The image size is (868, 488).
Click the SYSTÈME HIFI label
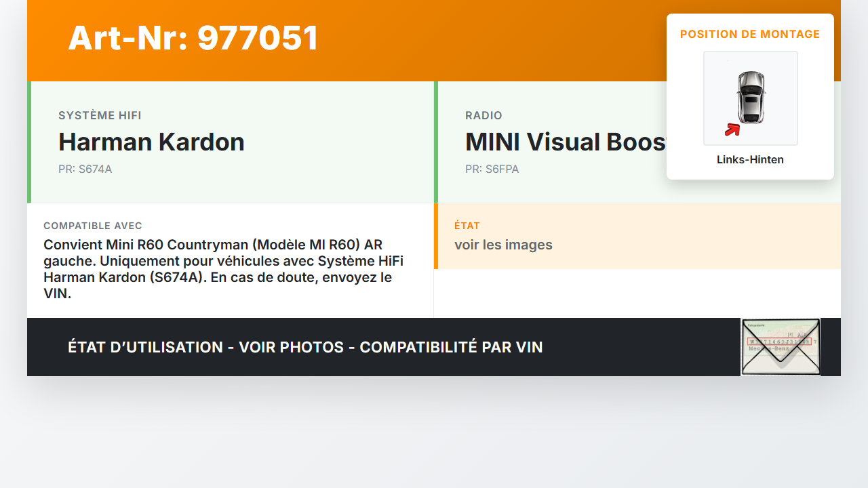click(100, 116)
